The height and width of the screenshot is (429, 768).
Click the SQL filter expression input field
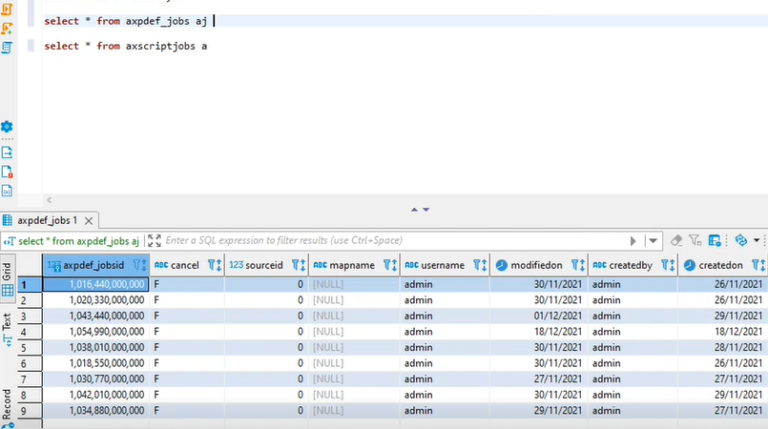(x=390, y=241)
